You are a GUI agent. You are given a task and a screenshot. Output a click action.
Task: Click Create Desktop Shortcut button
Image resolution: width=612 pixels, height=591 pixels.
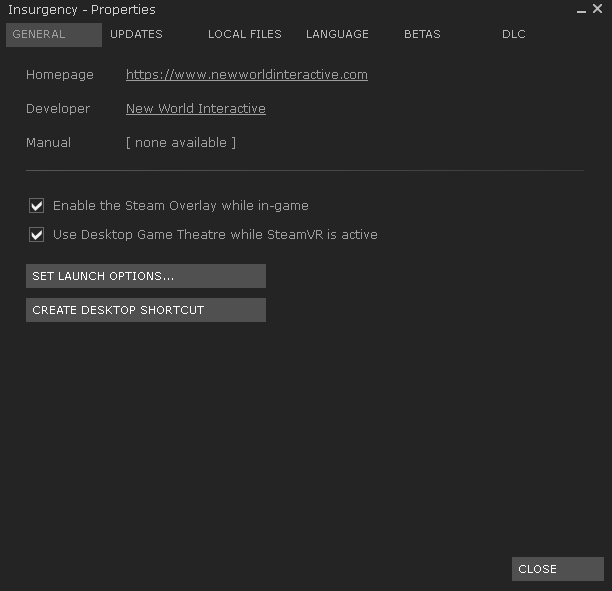146,310
